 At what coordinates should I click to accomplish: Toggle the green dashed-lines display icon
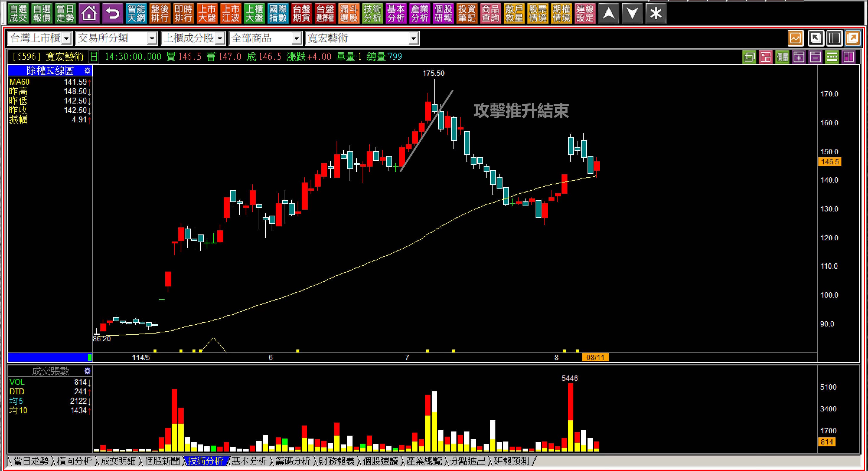pos(832,57)
